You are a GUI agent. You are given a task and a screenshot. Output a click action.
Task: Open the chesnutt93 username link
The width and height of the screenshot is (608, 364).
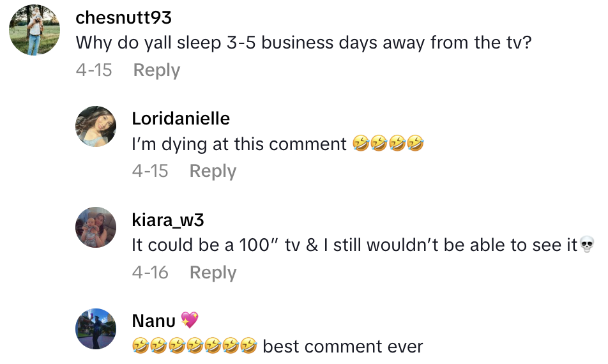click(x=123, y=17)
